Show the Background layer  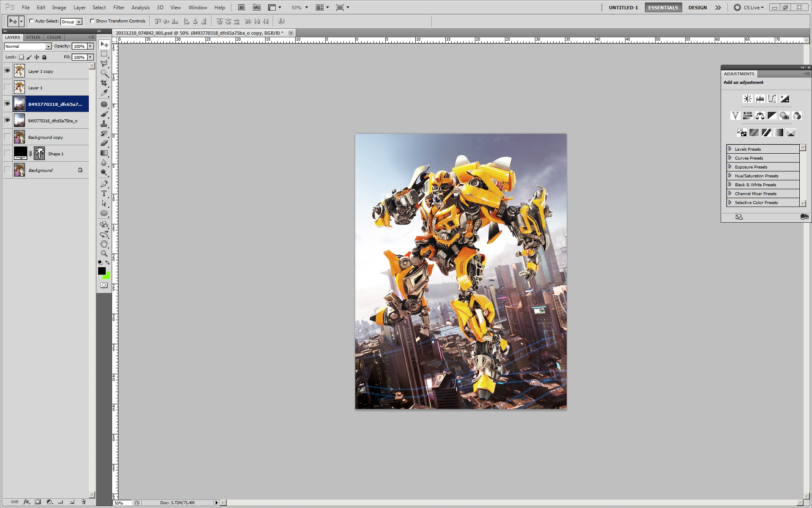tap(7, 170)
